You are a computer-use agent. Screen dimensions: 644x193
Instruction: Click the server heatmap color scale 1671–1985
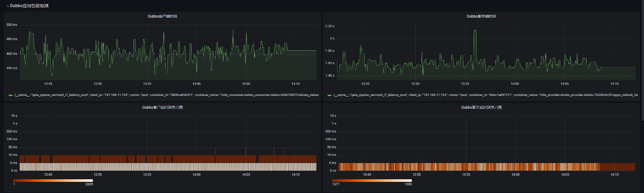coord(372,180)
